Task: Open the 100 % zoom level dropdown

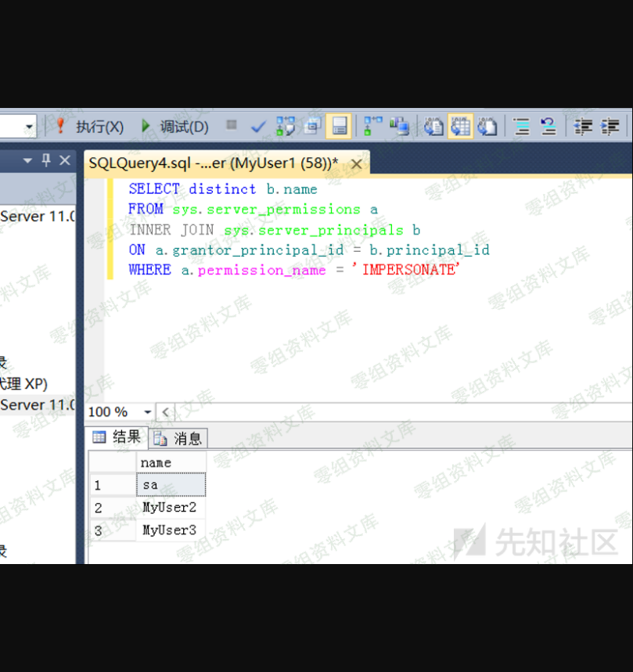Action: [147, 412]
